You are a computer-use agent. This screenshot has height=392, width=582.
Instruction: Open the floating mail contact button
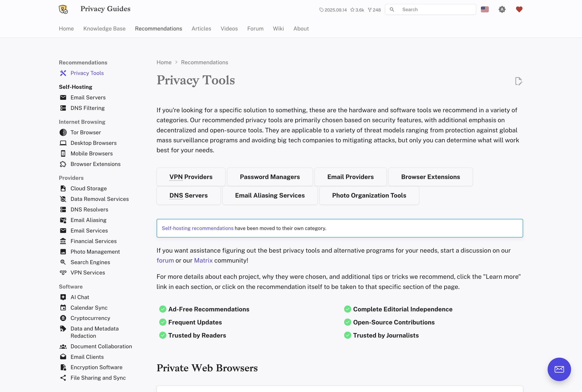[559, 369]
